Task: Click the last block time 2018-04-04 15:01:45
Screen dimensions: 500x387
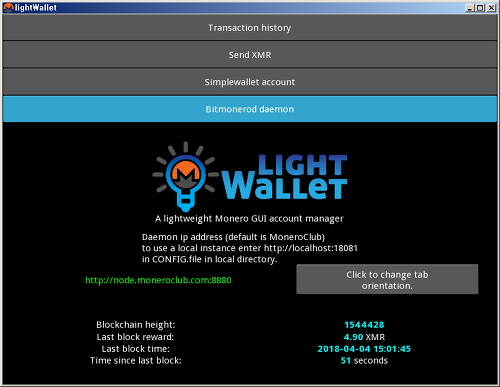Action: (x=364, y=349)
